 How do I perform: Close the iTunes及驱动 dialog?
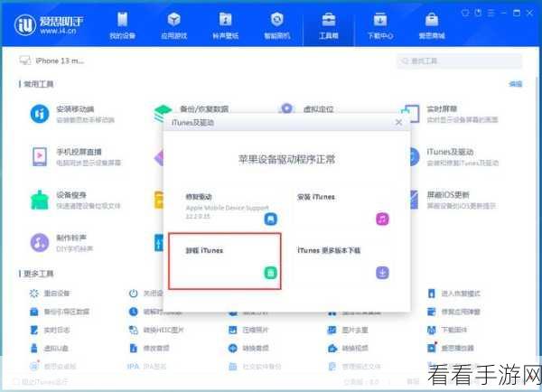click(398, 122)
